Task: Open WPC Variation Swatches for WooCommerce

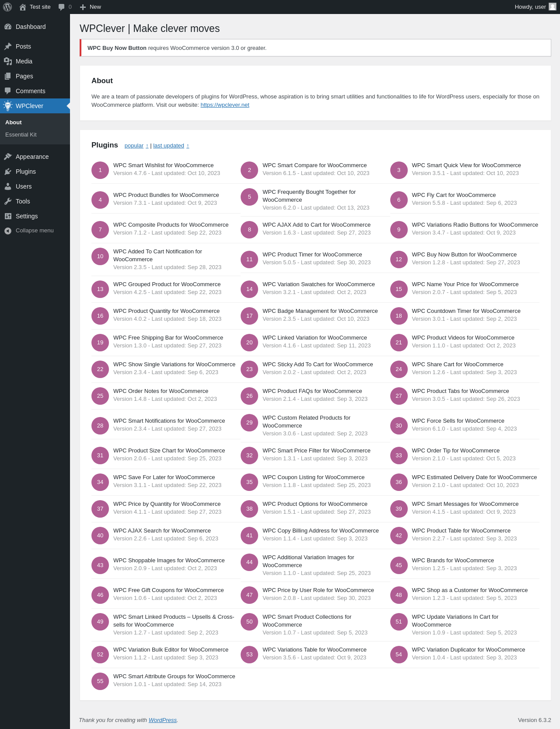Action: pyautogui.click(x=318, y=284)
